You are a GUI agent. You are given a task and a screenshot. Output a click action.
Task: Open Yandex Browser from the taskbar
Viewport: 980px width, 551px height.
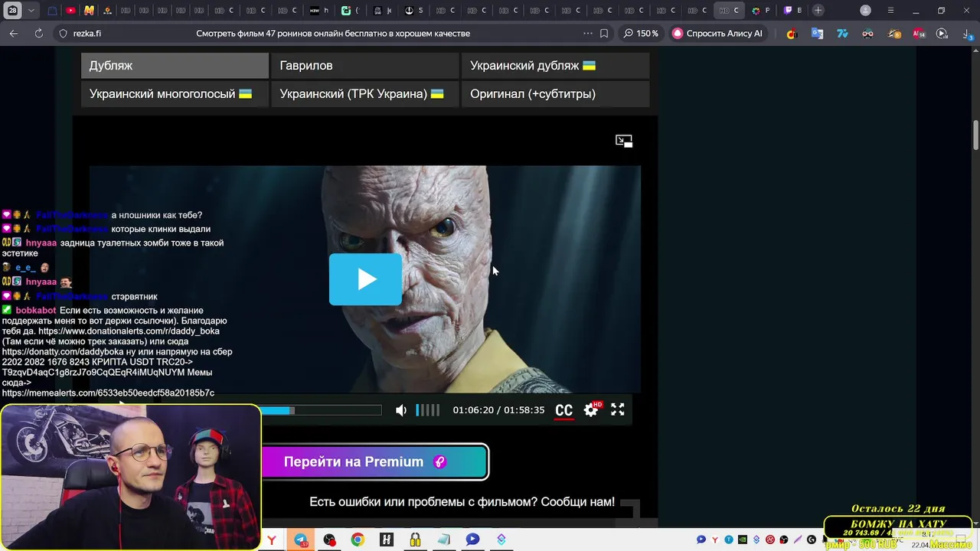(x=272, y=540)
